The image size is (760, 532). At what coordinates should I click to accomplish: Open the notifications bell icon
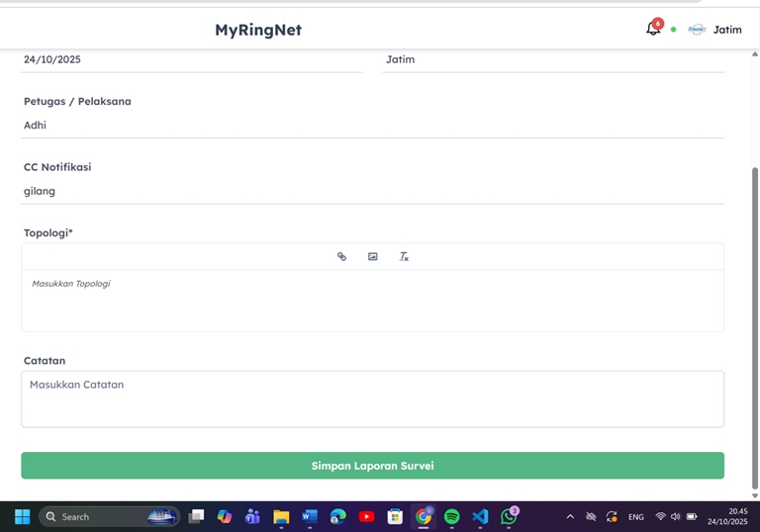pos(652,29)
